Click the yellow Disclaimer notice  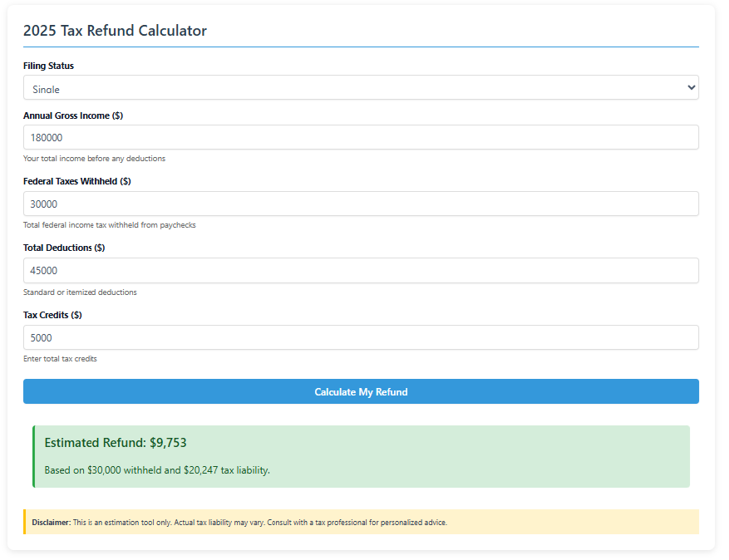[361, 522]
